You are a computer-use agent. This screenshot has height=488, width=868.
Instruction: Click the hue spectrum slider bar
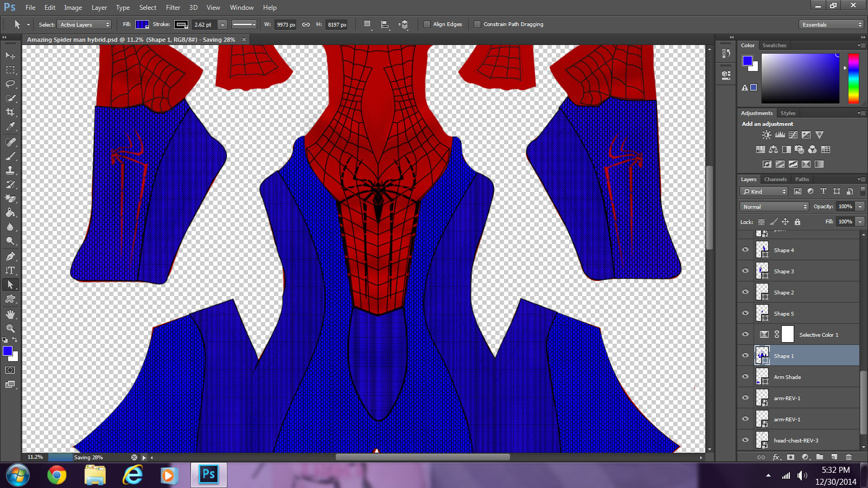(853, 79)
